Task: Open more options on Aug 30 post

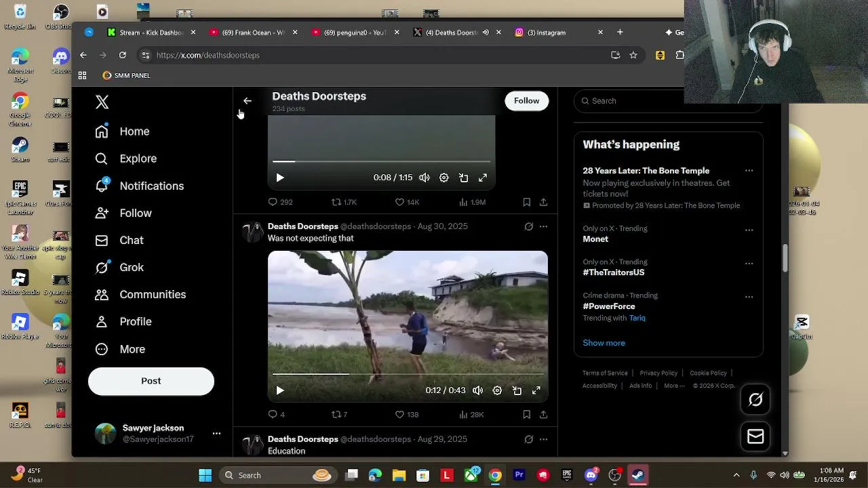Action: pos(543,226)
